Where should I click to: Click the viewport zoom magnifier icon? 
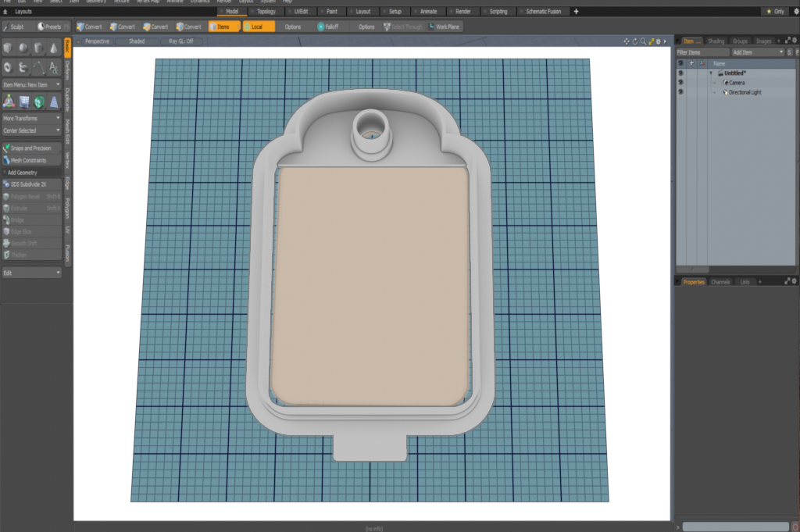642,41
